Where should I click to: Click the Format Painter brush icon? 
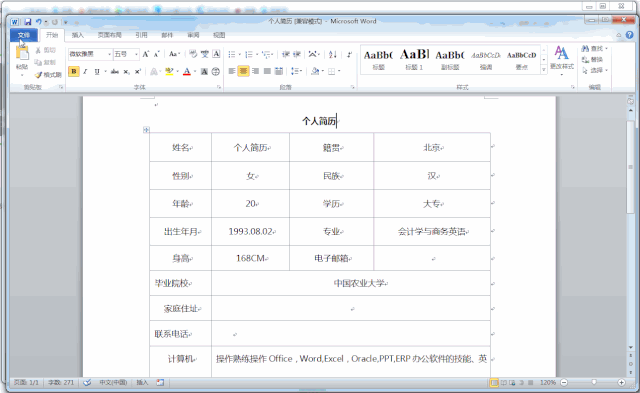[38, 75]
